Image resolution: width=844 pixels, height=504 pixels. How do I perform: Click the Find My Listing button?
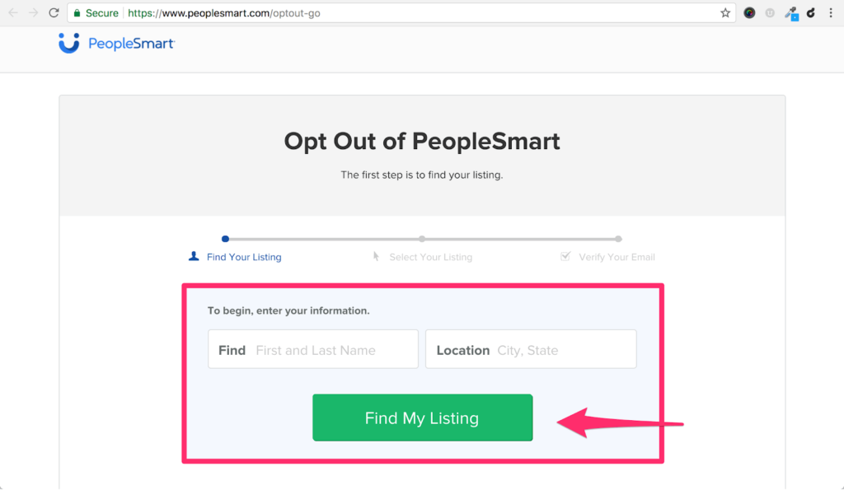point(423,418)
